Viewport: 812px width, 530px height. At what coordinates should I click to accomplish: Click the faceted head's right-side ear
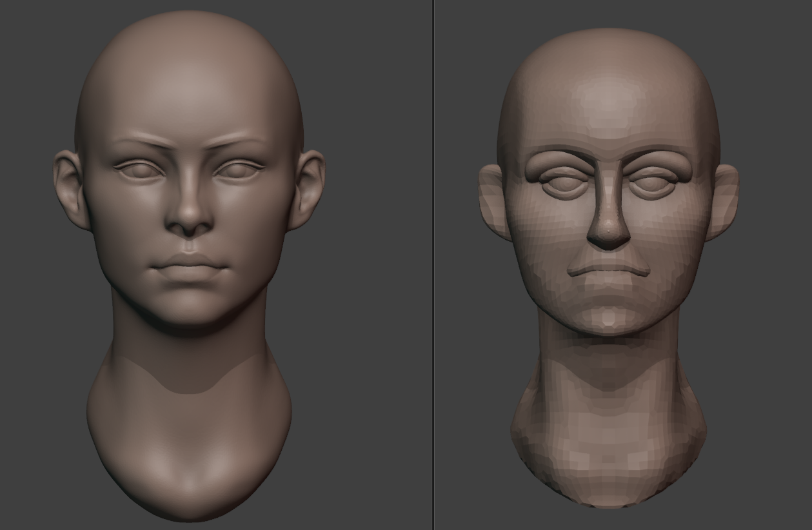tap(724, 200)
